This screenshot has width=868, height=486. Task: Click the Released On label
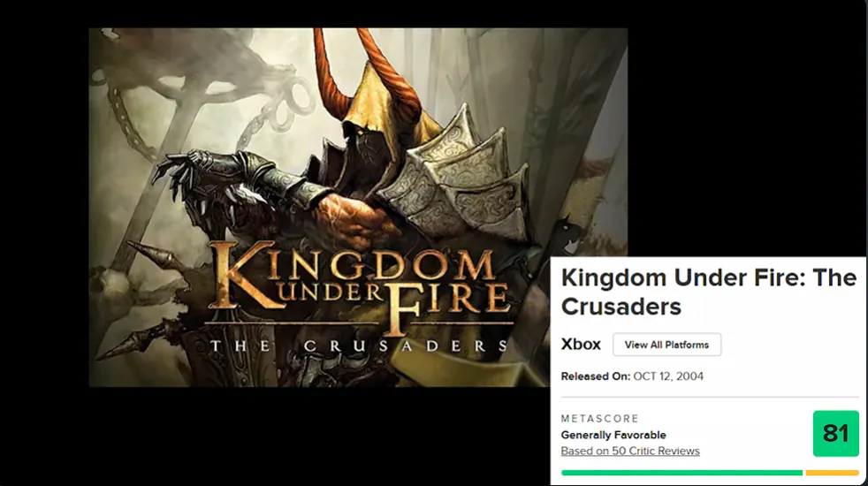tap(595, 376)
